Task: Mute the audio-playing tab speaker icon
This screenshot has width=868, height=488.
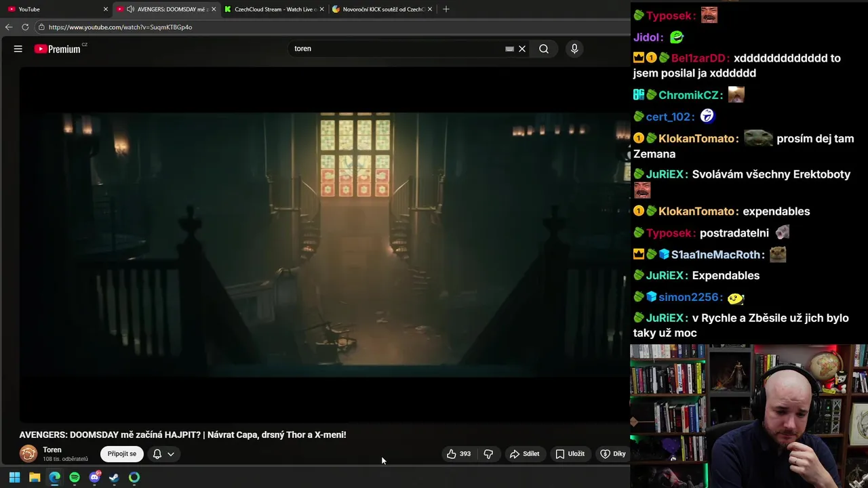Action: (x=130, y=9)
